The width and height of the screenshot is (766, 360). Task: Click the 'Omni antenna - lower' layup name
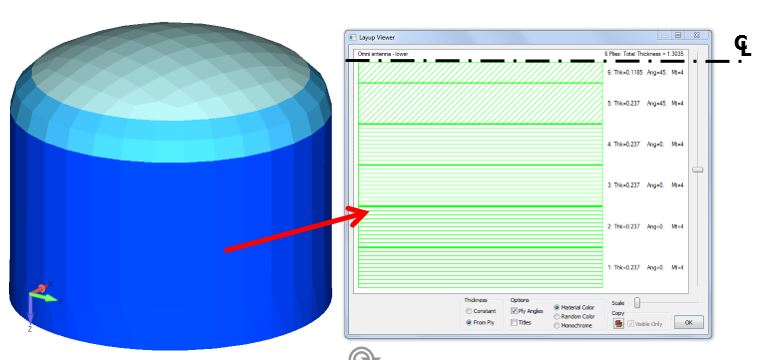click(x=383, y=54)
